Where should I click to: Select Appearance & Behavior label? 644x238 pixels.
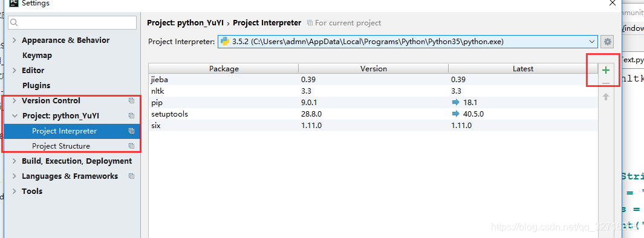click(66, 40)
